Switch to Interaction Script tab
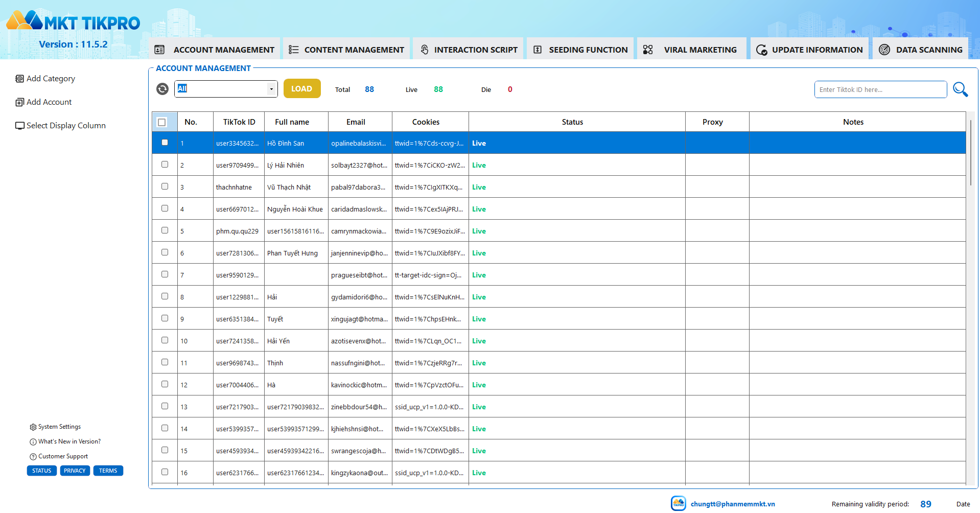The height and width of the screenshot is (513, 980). click(x=469, y=49)
